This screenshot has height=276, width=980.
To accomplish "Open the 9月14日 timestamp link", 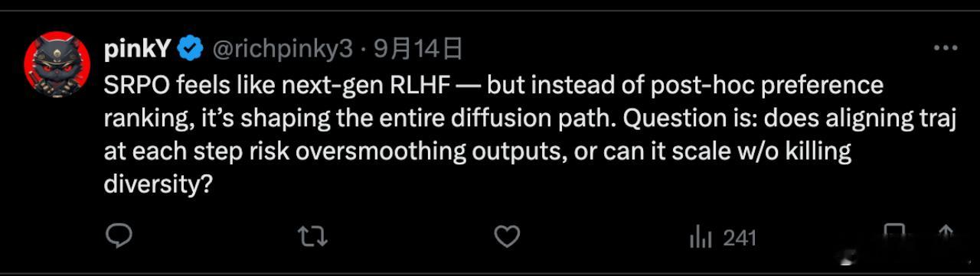I will (417, 50).
